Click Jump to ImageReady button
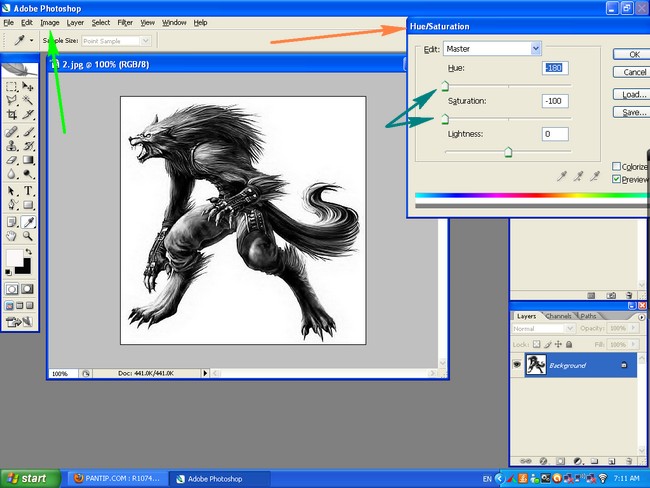This screenshot has height=488, width=650. coord(19,321)
